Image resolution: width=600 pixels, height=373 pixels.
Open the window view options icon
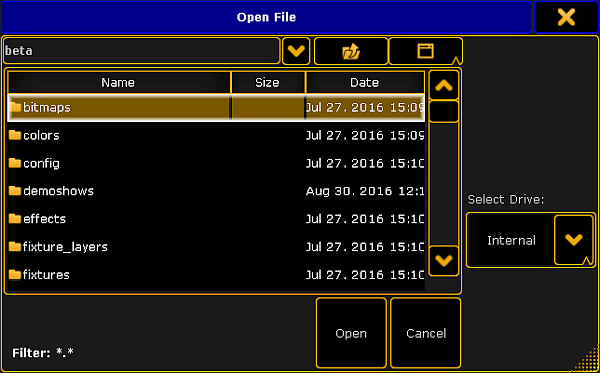(426, 51)
